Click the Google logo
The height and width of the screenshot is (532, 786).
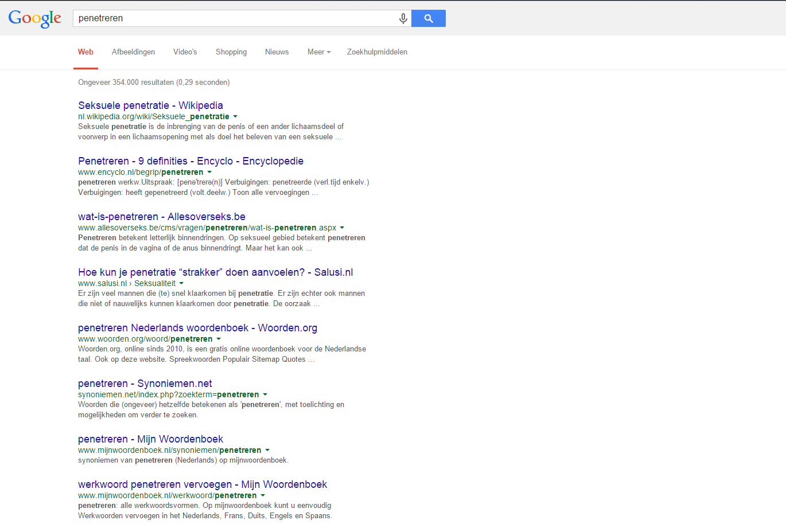coord(35,18)
